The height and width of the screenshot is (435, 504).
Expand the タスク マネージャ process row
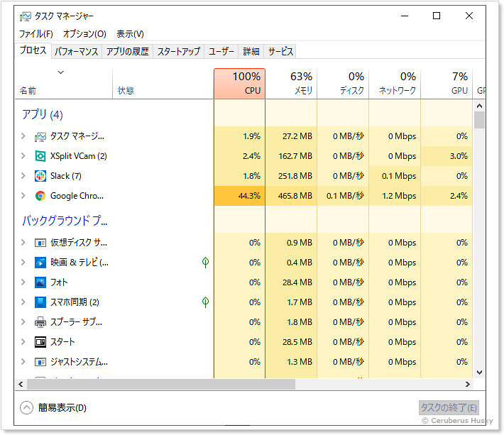click(x=23, y=136)
